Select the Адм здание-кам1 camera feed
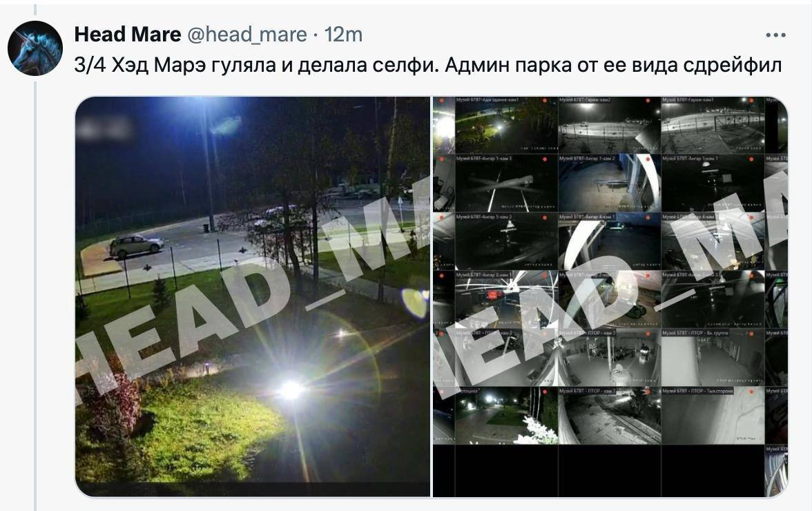 (x=506, y=125)
